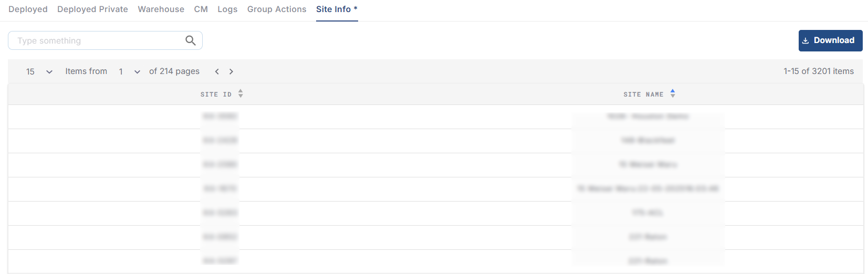The height and width of the screenshot is (274, 868).
Task: Click the SITE ID column header label
Action: coord(216,94)
